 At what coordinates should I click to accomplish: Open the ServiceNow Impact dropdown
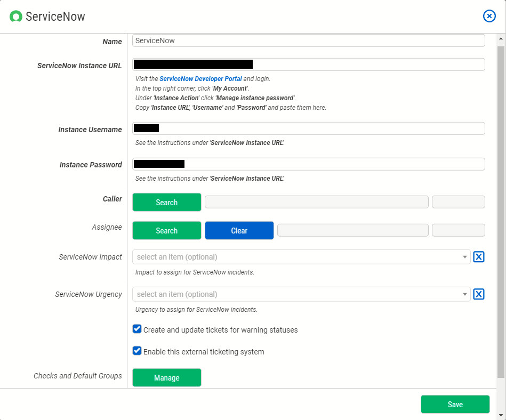(x=301, y=257)
